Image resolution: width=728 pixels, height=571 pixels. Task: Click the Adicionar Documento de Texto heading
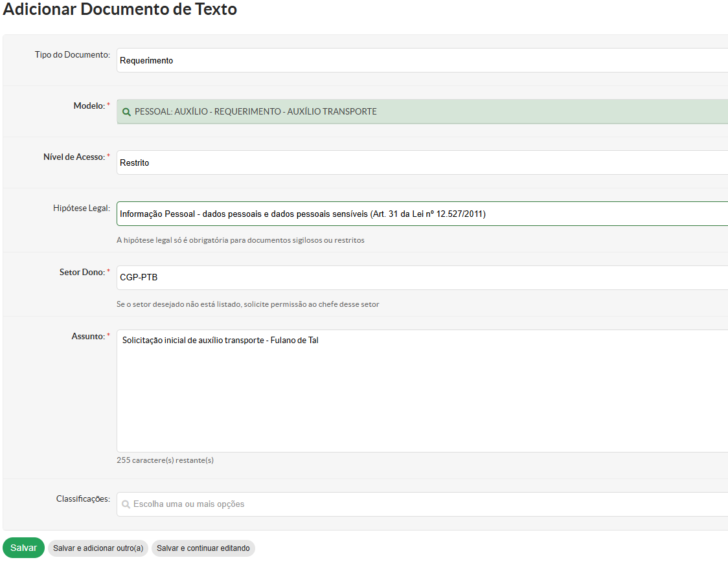[x=120, y=10]
